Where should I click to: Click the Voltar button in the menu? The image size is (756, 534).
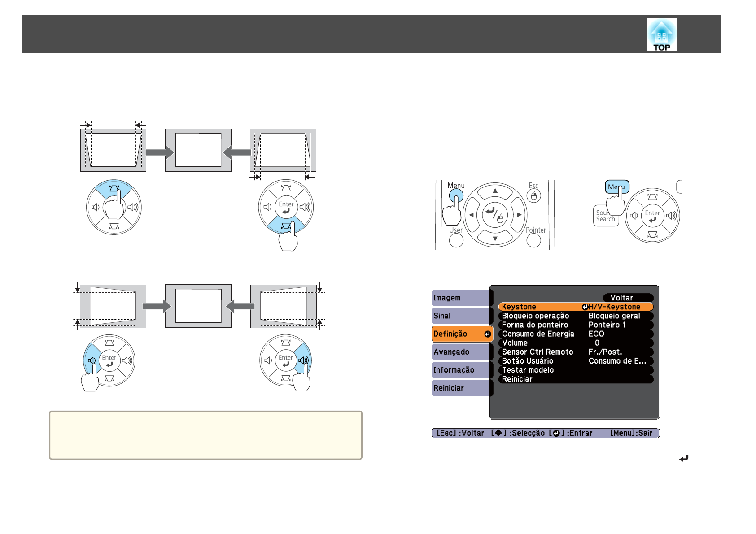(x=628, y=298)
